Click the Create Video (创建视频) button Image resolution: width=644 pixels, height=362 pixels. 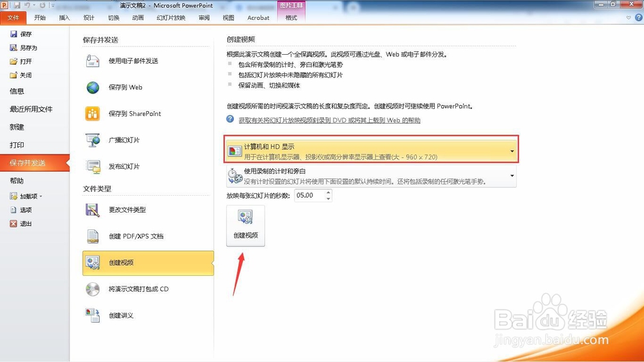click(x=245, y=225)
